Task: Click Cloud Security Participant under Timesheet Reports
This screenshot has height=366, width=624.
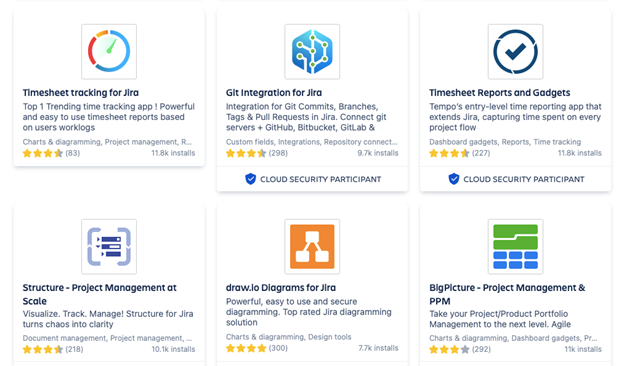Action: point(524,179)
